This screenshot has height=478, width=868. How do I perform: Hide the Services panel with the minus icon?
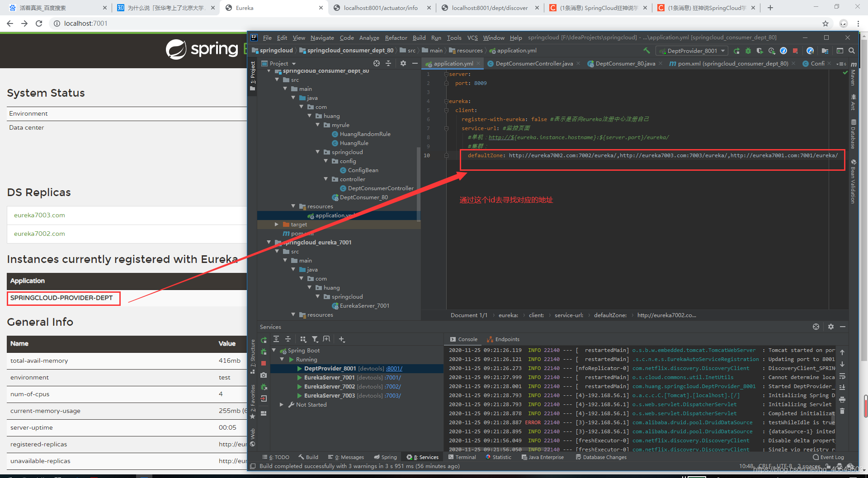click(843, 327)
